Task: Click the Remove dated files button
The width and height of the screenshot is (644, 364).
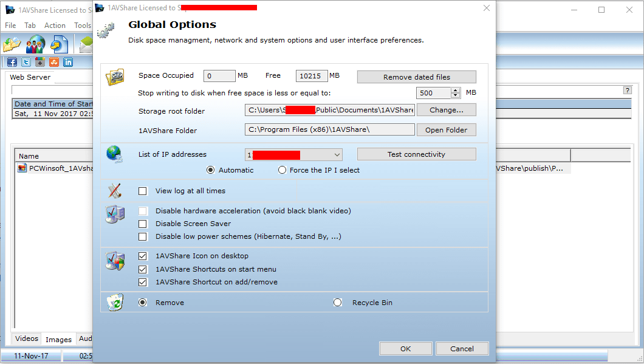Action: [x=416, y=77]
